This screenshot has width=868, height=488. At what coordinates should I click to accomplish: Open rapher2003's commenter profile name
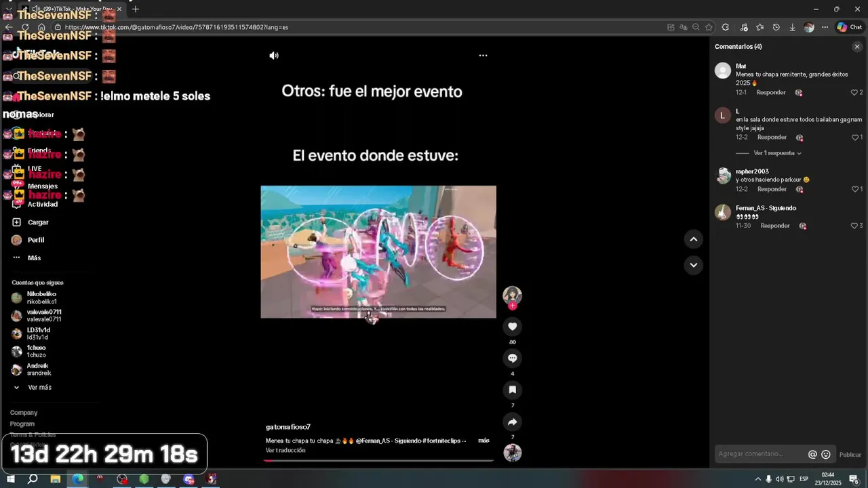(752, 171)
